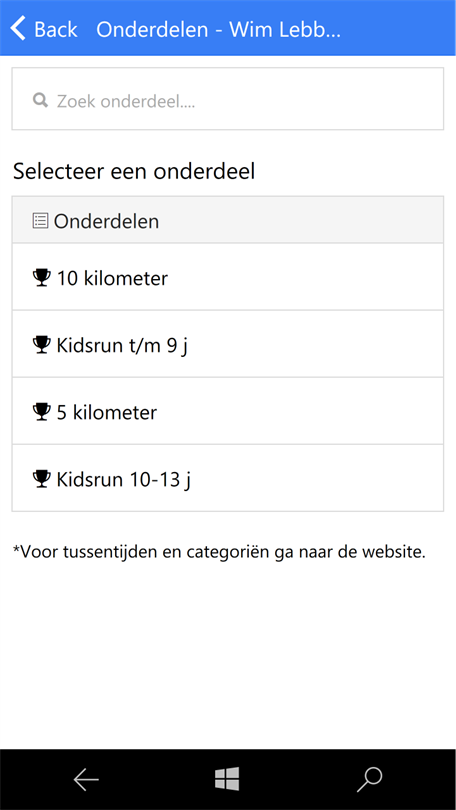Click the Back text button

[56, 29]
